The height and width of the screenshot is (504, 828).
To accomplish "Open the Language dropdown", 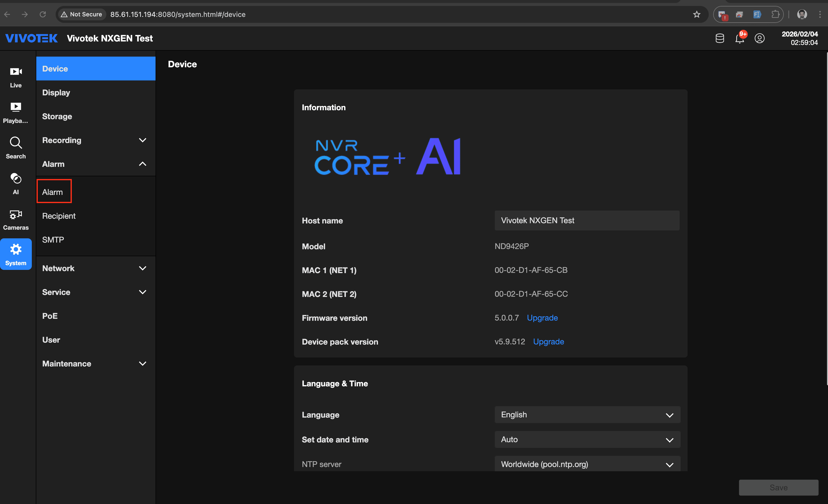I will [587, 415].
